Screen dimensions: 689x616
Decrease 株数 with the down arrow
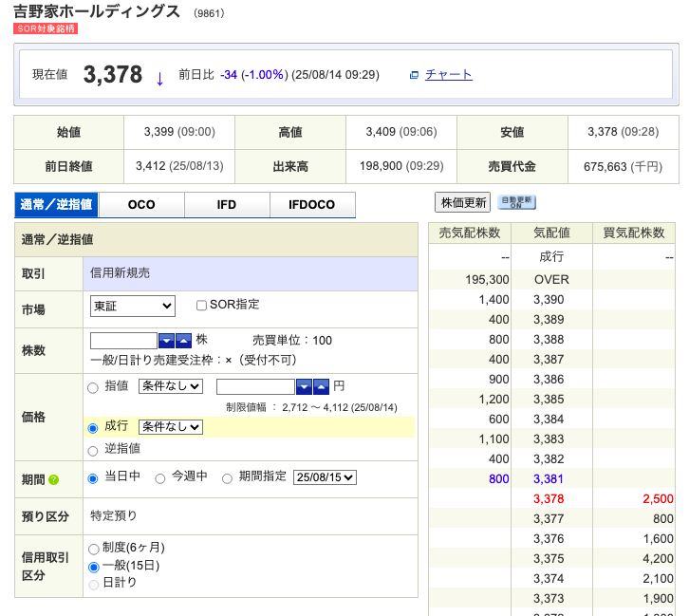point(166,341)
